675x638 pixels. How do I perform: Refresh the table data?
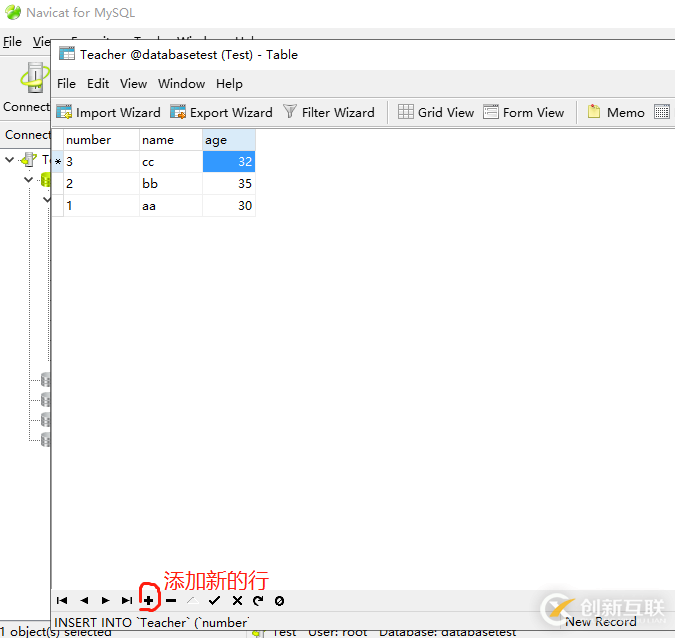(x=258, y=601)
